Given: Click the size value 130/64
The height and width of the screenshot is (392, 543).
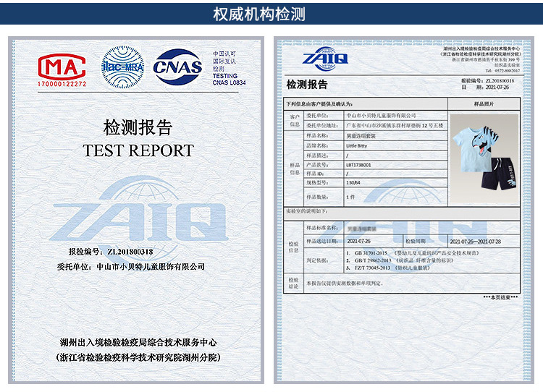Looking at the screenshot, I should tap(353, 183).
